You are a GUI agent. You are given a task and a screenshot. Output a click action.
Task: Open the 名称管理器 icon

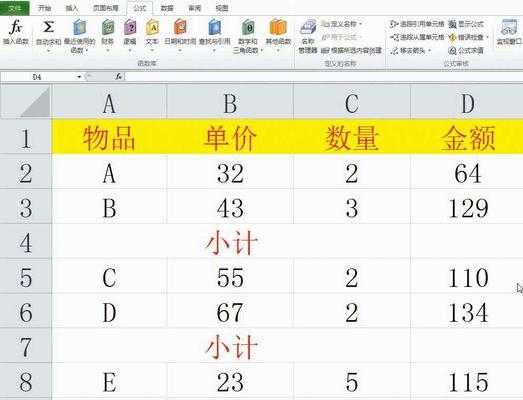[308, 27]
